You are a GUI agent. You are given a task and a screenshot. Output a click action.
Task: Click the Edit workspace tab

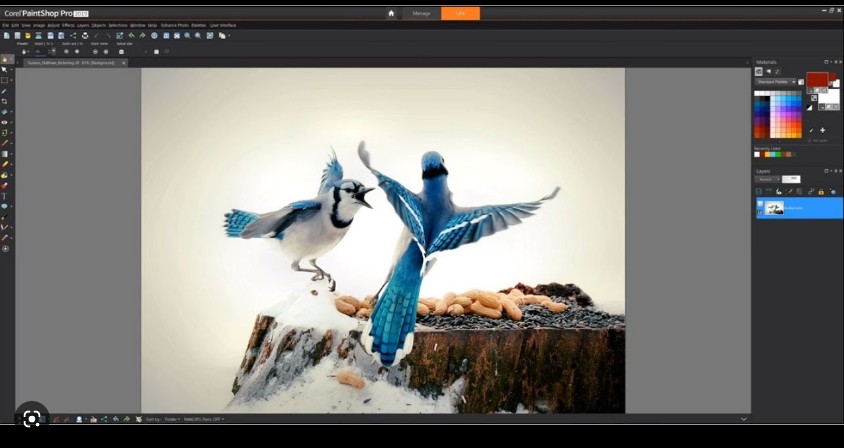point(460,13)
